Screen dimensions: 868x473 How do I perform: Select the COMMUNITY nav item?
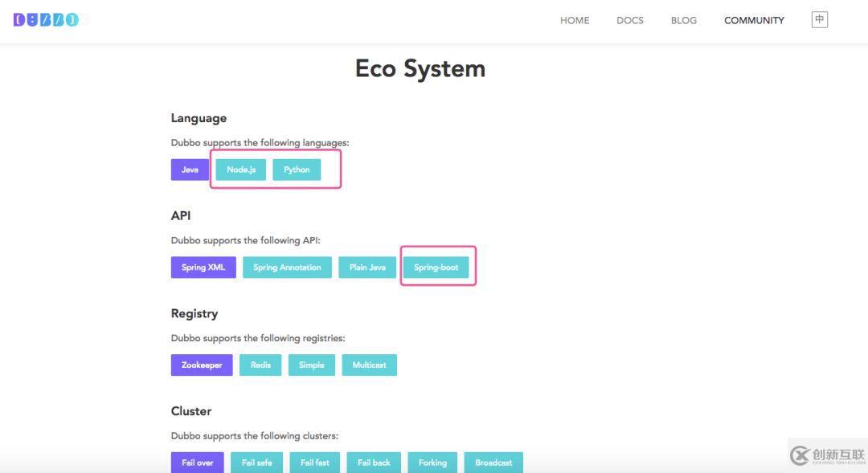(x=754, y=21)
